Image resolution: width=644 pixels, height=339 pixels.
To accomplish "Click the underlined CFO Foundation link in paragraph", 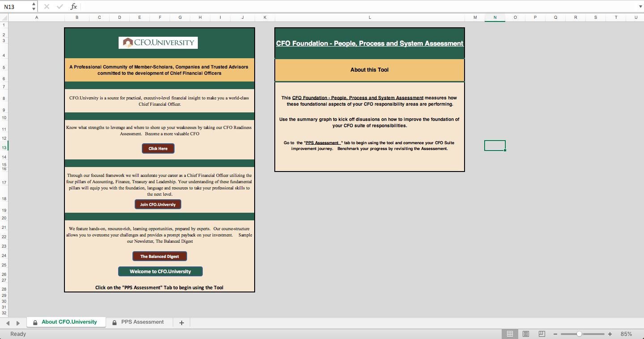I will (358, 98).
